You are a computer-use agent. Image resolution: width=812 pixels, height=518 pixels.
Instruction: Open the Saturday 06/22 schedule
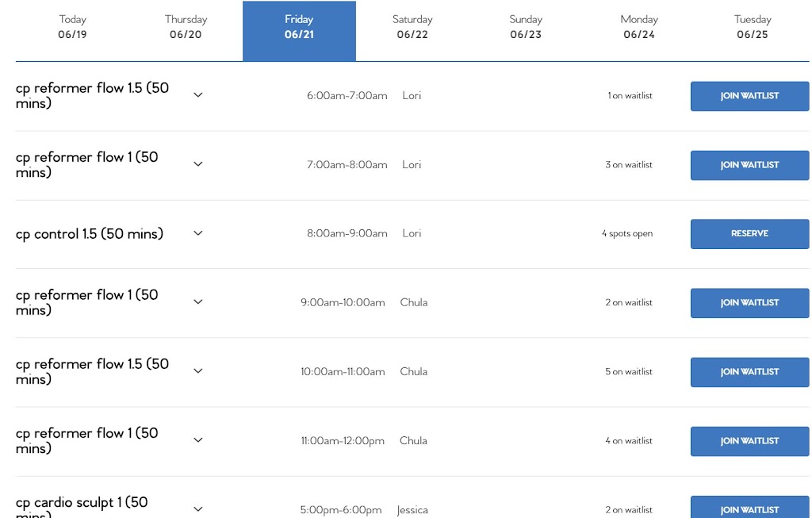point(412,27)
